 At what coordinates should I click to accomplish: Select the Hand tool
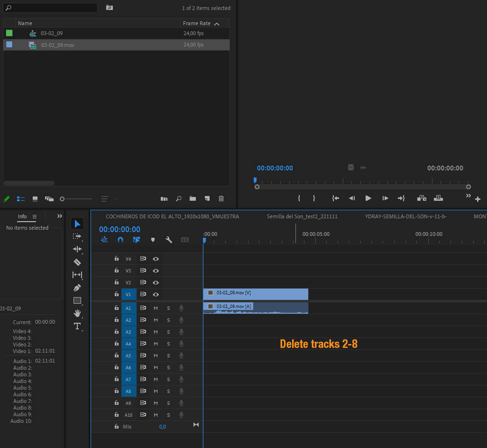[x=77, y=313]
